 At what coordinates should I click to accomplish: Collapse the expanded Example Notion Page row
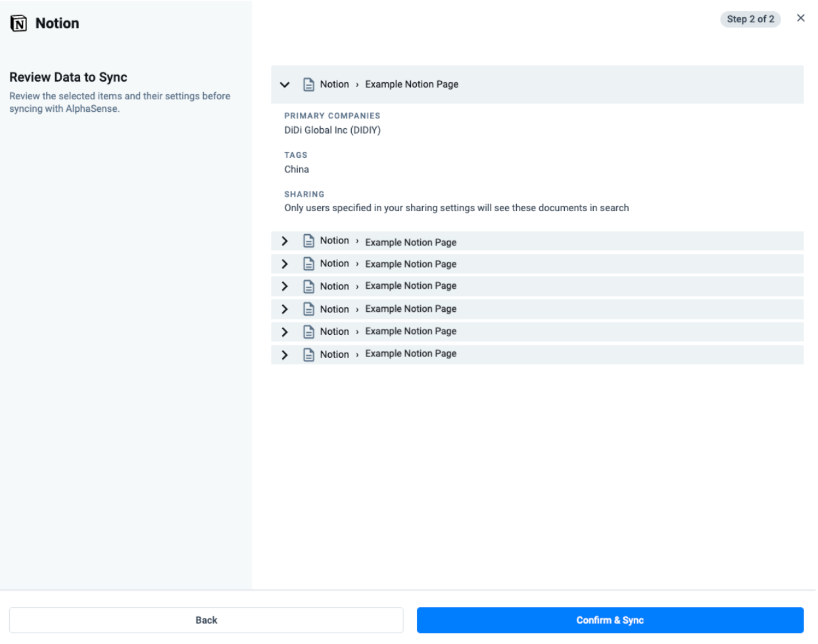(x=285, y=85)
